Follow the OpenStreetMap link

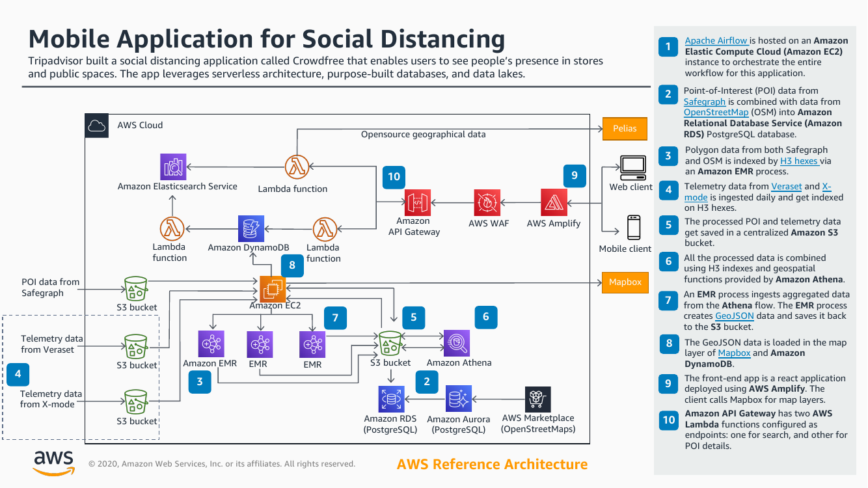pos(716,112)
